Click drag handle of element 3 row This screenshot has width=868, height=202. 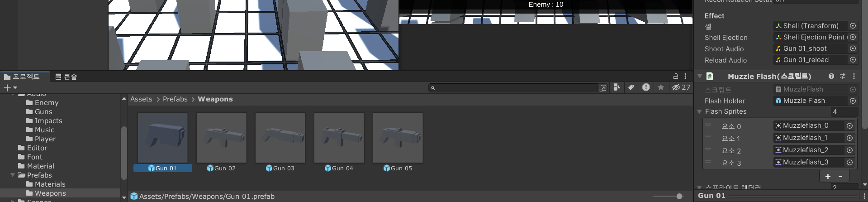tap(708, 162)
